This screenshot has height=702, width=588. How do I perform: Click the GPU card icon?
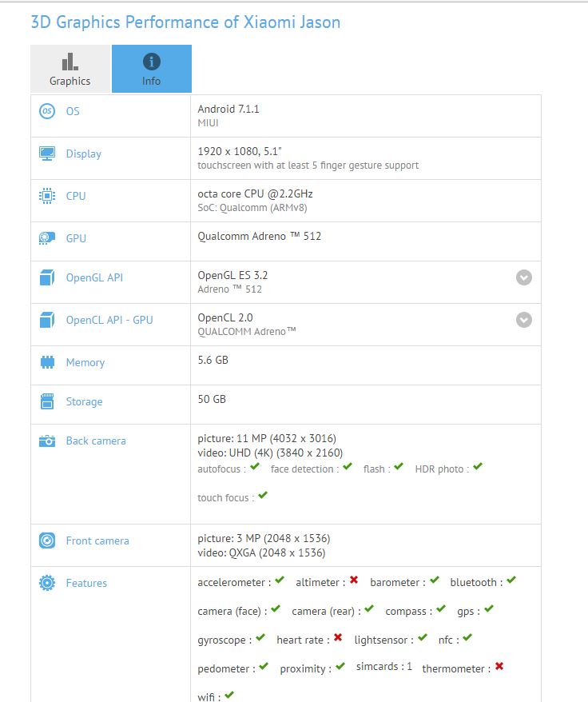(x=47, y=238)
